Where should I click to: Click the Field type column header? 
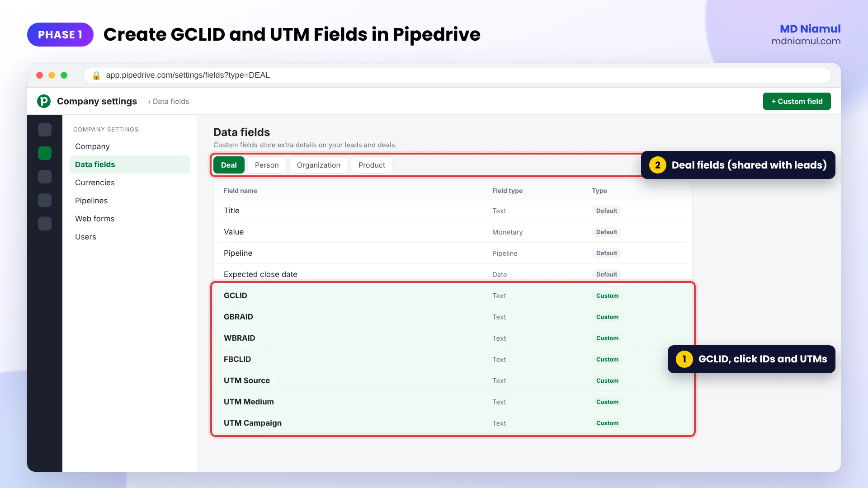coord(507,191)
